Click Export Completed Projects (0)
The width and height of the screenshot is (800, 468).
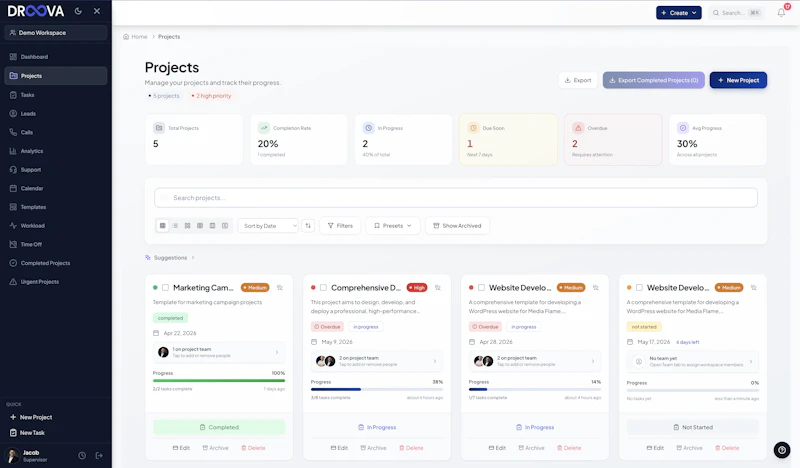(x=654, y=80)
